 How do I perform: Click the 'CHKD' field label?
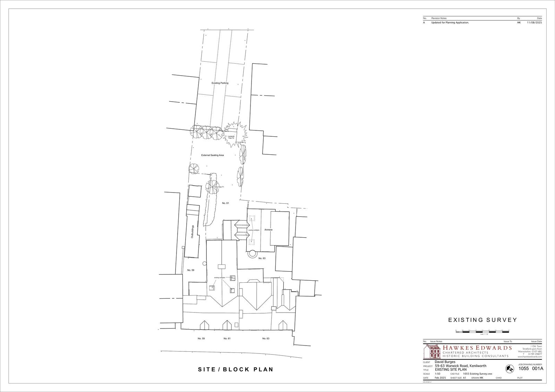[498, 378]
